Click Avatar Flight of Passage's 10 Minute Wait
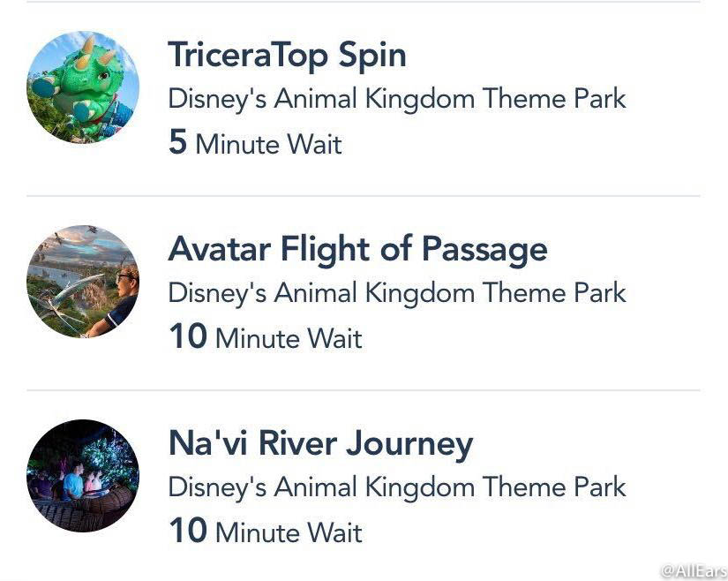Viewport: 728px width, 581px height. point(265,336)
